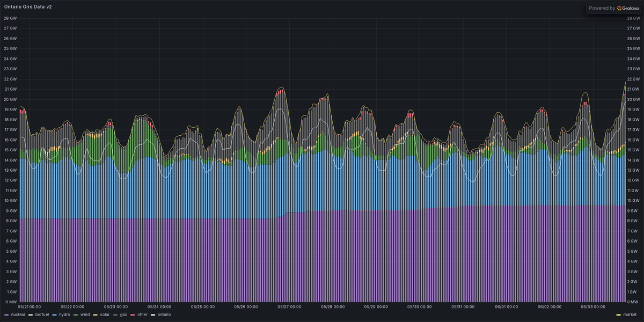
Task: Open the Powered by Grafana link
Action: [x=613, y=8]
